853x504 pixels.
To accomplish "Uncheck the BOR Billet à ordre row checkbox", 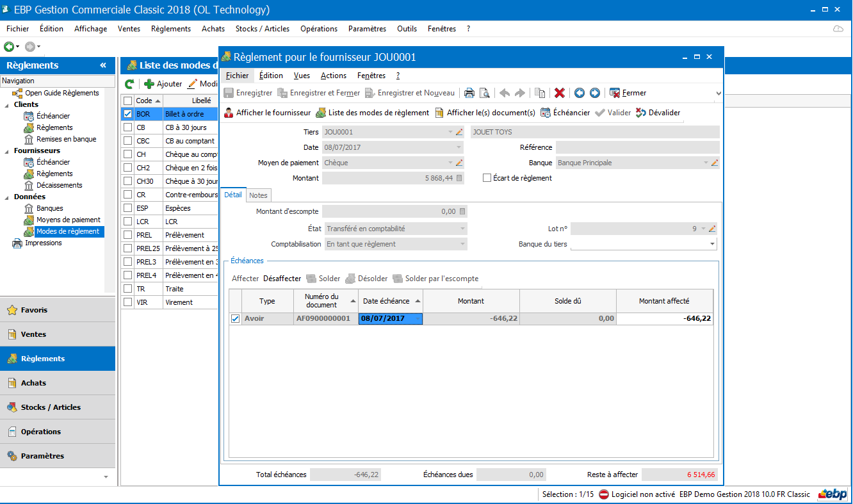I will (126, 113).
